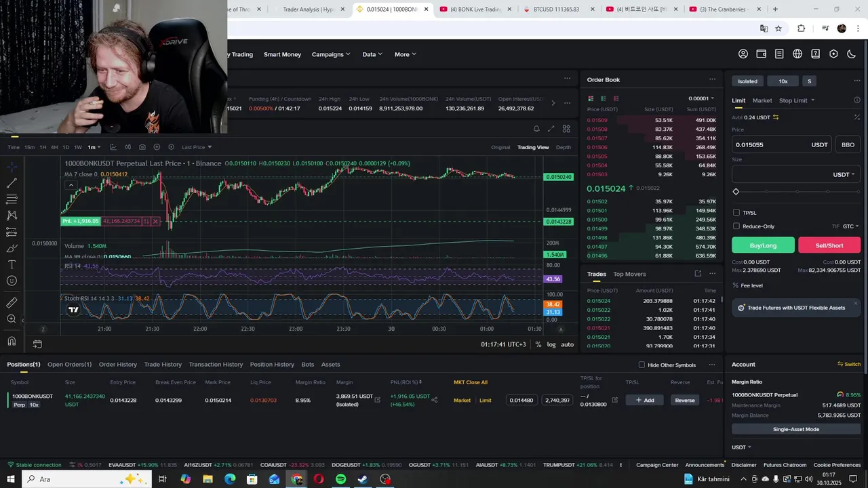Select the text annotation tool
The image size is (868, 488).
pyautogui.click(x=12, y=264)
